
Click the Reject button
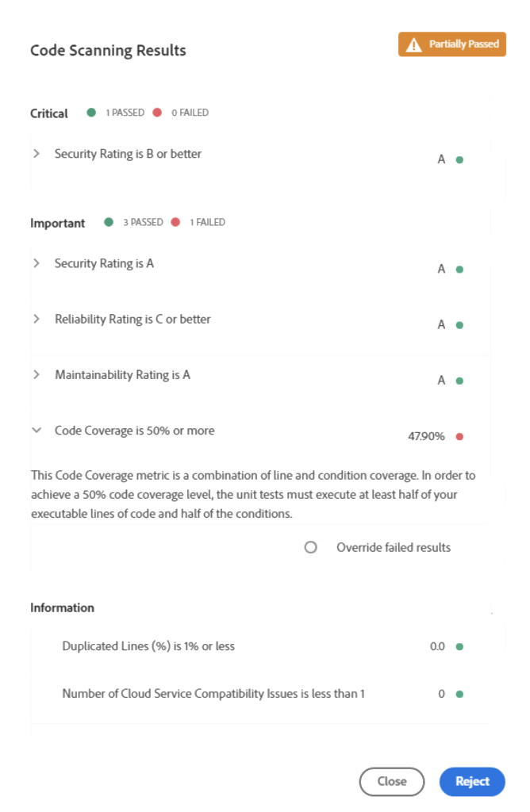pyautogui.click(x=472, y=781)
